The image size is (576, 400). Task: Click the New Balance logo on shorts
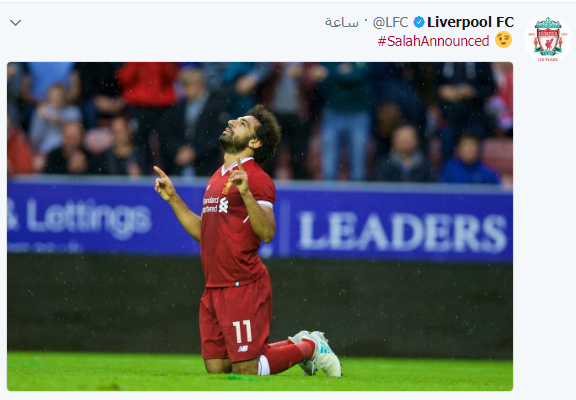pos(243,349)
